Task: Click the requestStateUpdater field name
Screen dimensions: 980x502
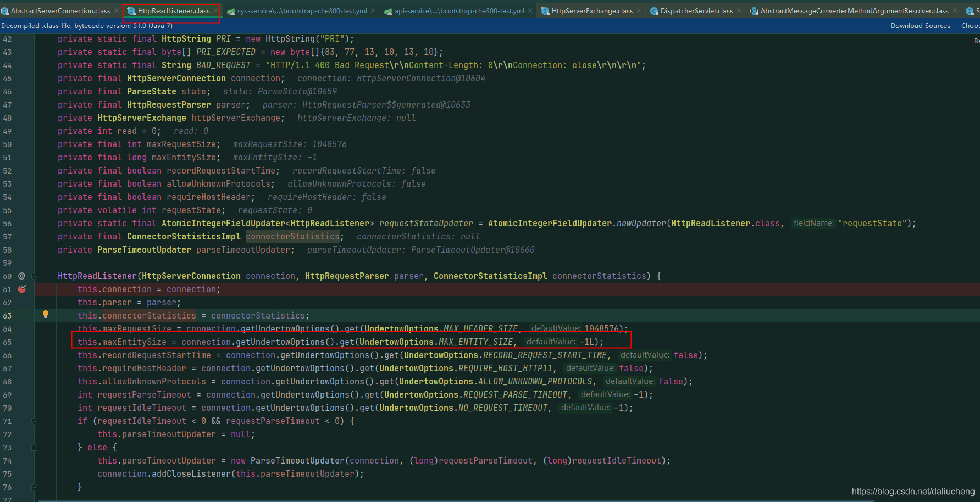Action: point(426,224)
